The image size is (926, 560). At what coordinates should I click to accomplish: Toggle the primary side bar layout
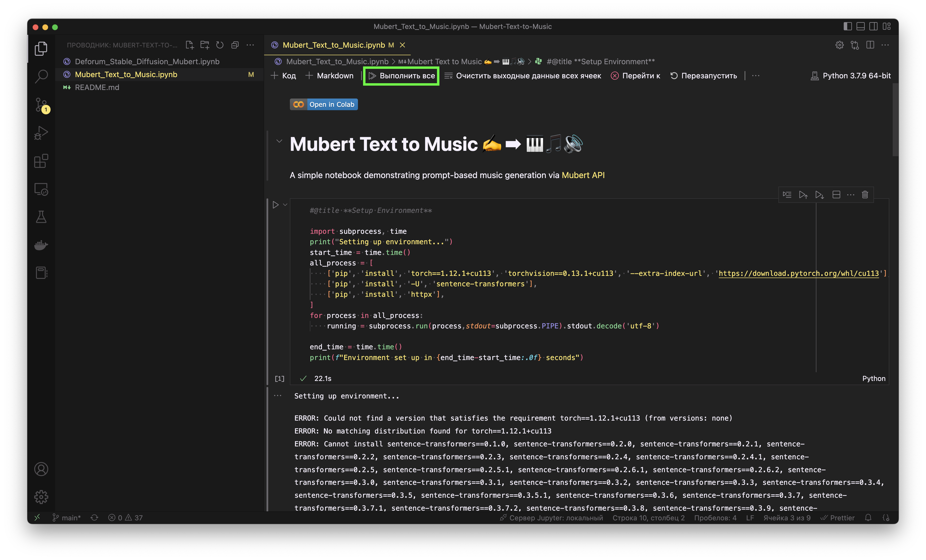tap(847, 26)
